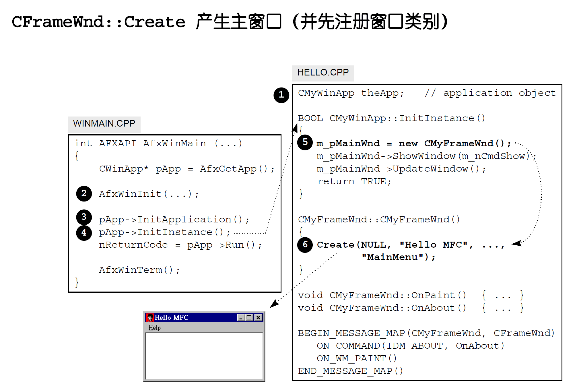Click the HELLO.CPP file label

(323, 73)
